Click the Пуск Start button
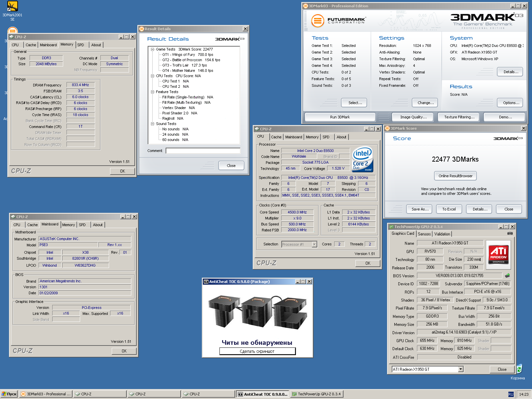532x399 pixels. (x=9, y=394)
